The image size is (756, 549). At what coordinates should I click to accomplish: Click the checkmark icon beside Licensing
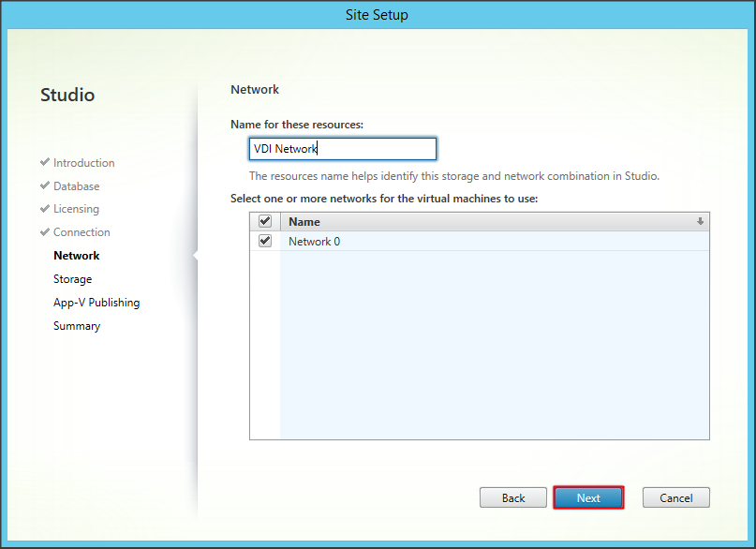click(x=45, y=209)
